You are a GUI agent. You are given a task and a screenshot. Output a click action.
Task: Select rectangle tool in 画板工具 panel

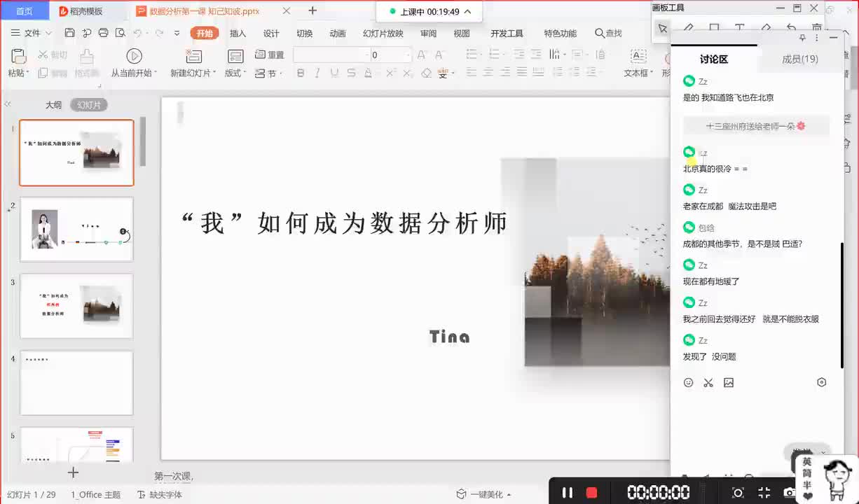[714, 28]
